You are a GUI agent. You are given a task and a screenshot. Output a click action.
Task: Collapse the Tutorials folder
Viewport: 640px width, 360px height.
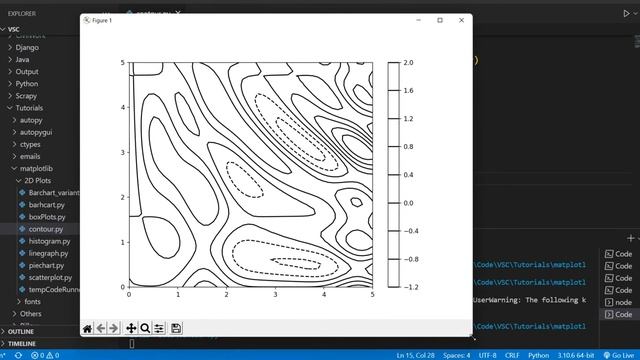click(10, 108)
